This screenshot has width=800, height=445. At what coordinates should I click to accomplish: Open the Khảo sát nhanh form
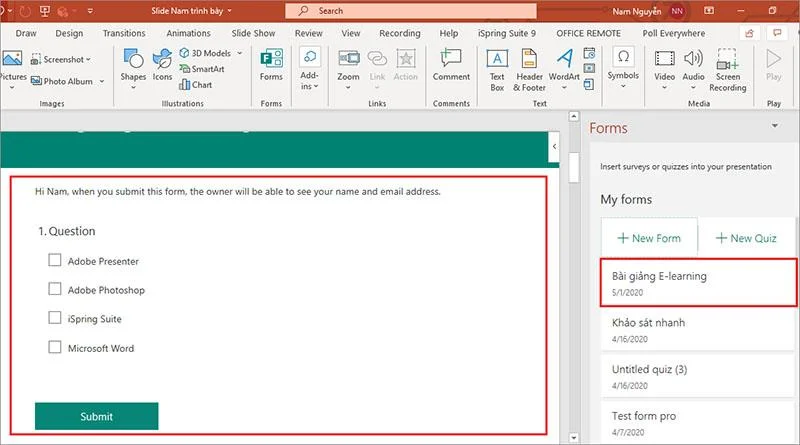click(698, 330)
